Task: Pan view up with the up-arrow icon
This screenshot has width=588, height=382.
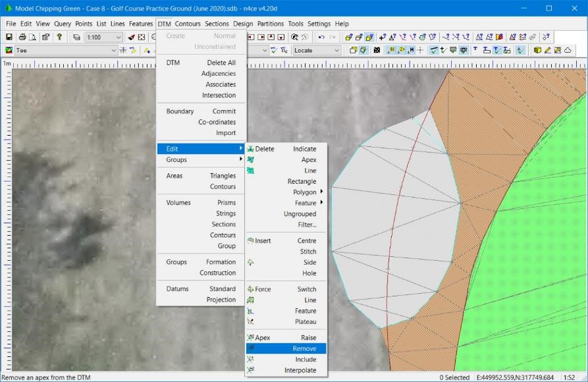Action: click(271, 37)
